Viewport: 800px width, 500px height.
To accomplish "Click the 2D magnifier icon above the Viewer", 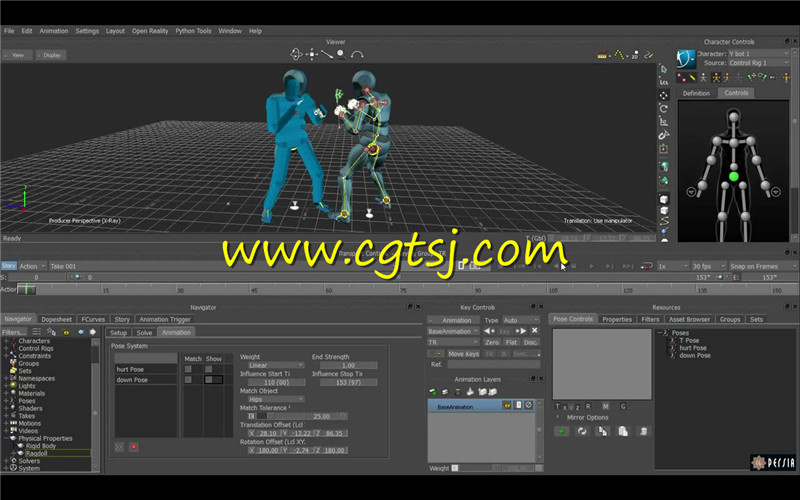I will coord(635,55).
